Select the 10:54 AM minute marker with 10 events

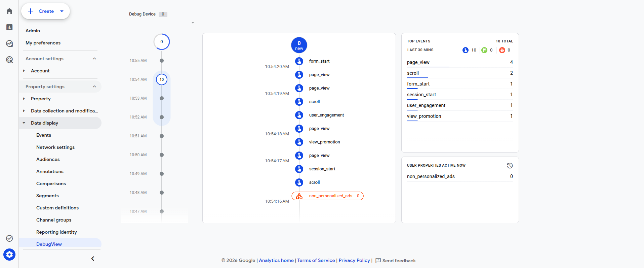point(162,79)
